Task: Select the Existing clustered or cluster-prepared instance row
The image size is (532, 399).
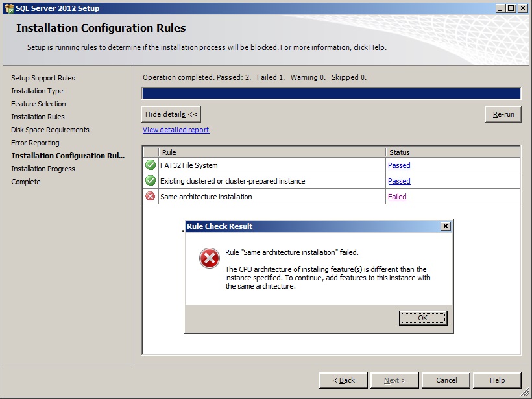Action: pyautogui.click(x=332, y=181)
